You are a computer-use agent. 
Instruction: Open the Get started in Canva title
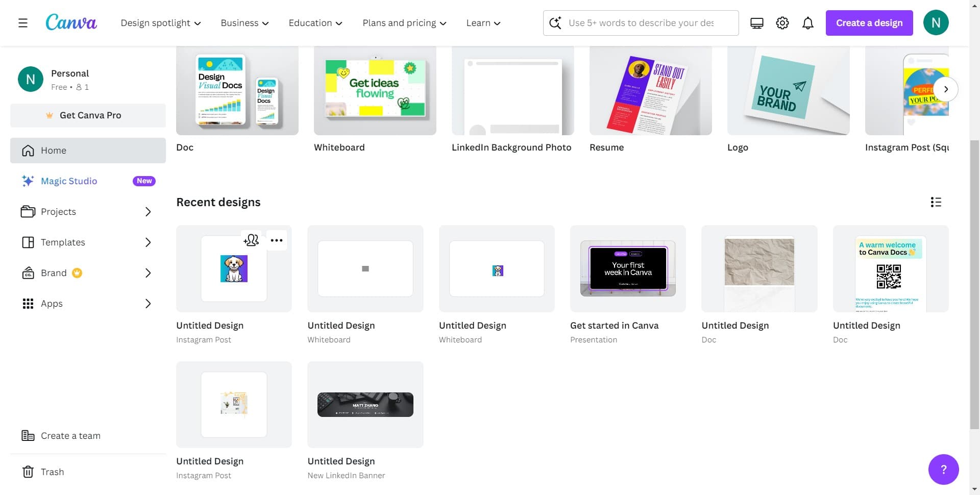(614, 326)
